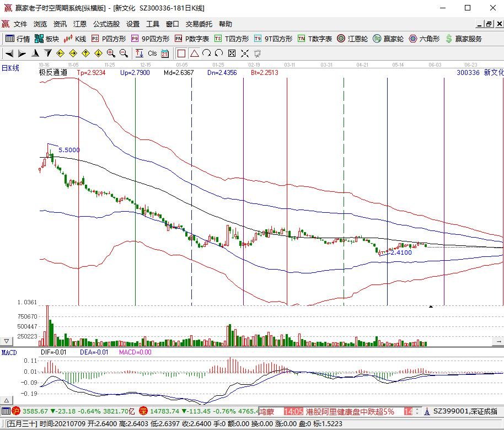This screenshot has height=430, width=504.
Task: Click the upward black triangle icon
Action: coord(35,53)
